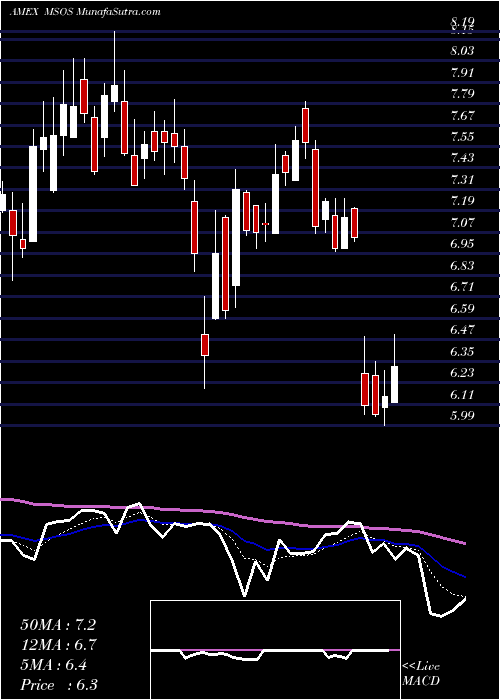Click the 7.55 price axis label
The image size is (500, 700).
point(463,137)
